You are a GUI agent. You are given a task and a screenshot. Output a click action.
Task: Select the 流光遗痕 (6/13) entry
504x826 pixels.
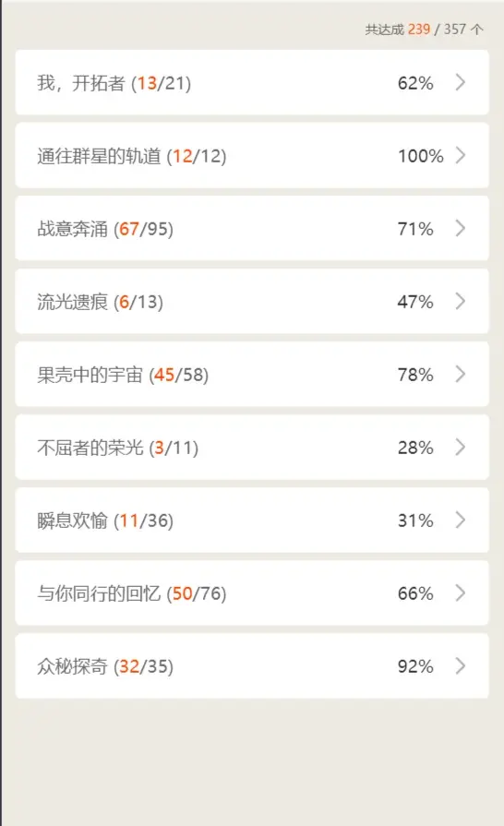(x=252, y=301)
